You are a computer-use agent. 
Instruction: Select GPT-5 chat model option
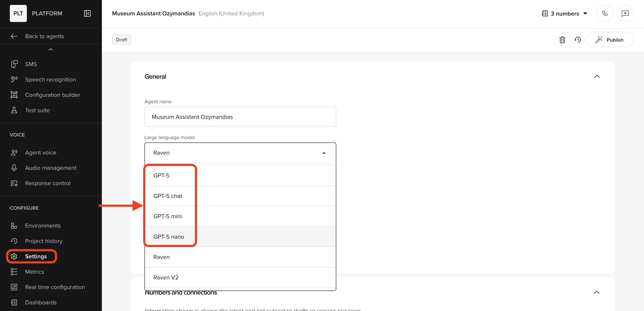(x=168, y=196)
